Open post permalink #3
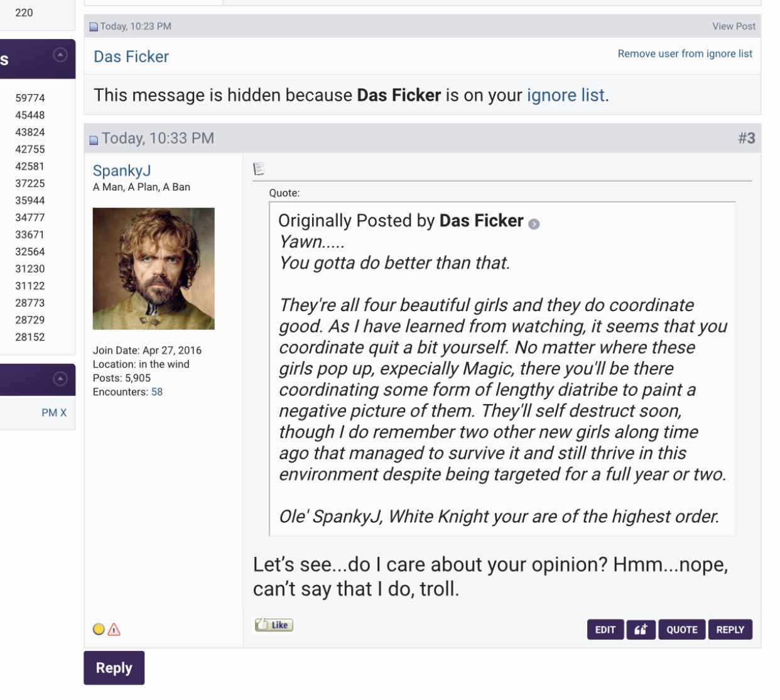780x700 pixels. [x=746, y=138]
